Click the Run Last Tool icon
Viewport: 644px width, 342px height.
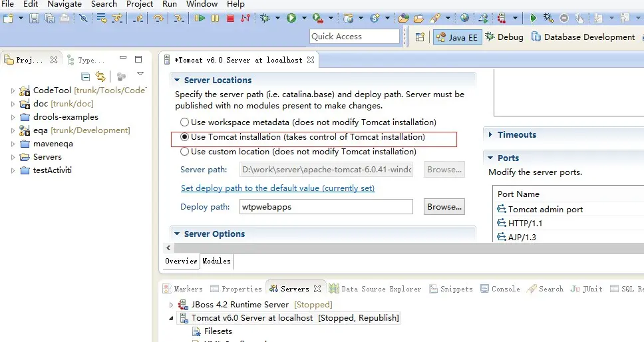(317, 18)
